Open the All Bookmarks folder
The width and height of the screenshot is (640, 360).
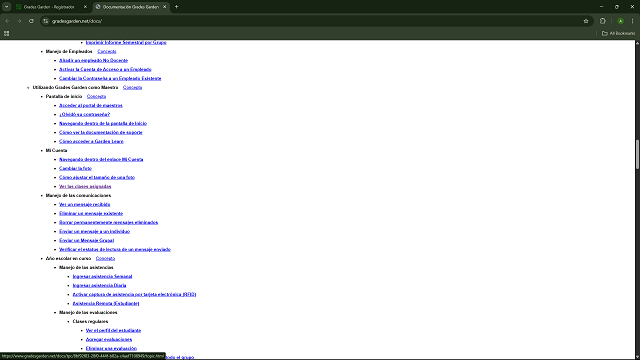coord(618,33)
